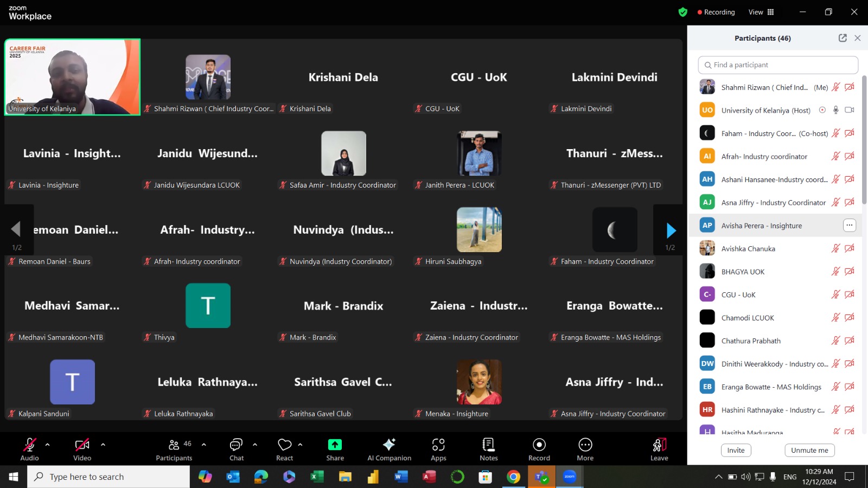
Task: Toggle Audio mute in meeting toolbar
Action: coord(29,450)
